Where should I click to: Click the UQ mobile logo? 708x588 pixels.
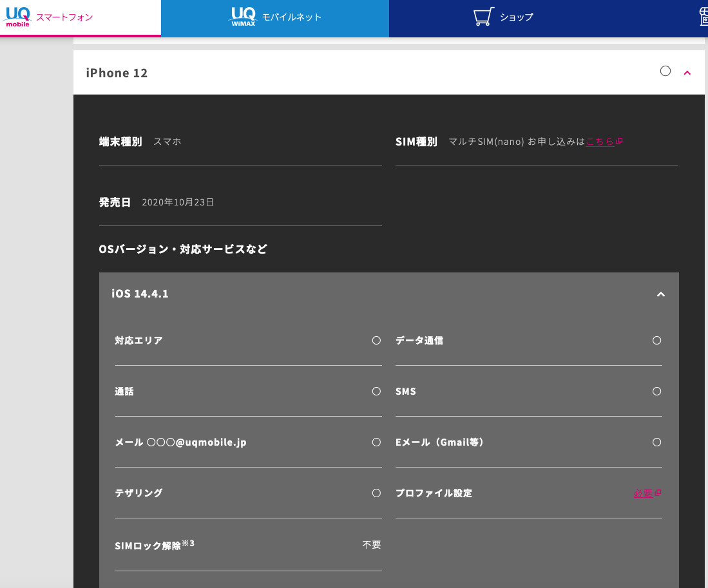(x=18, y=17)
